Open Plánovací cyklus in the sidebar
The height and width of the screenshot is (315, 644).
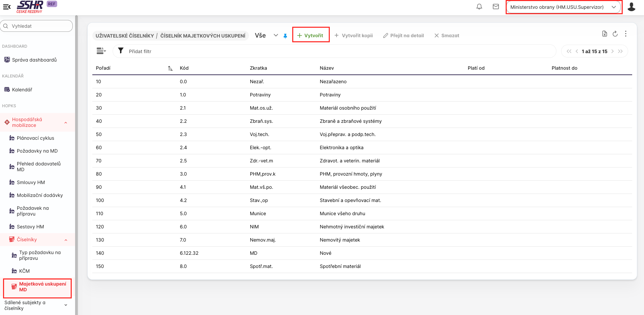[35, 138]
